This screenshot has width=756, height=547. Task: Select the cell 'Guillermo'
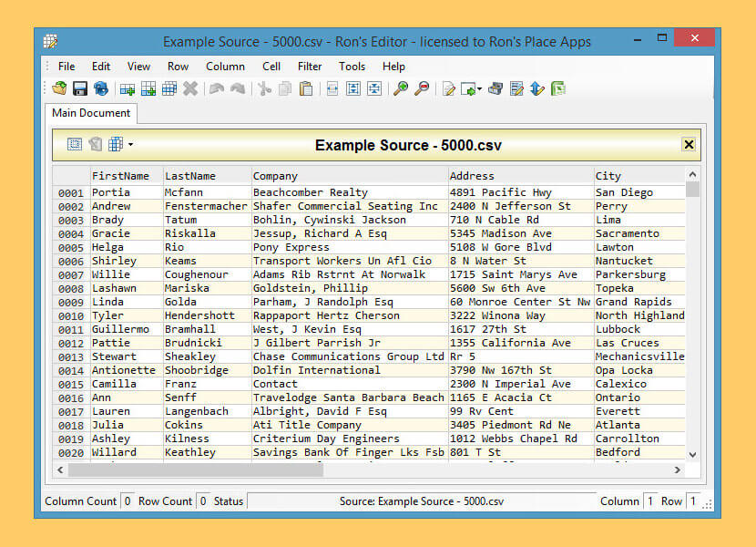127,329
